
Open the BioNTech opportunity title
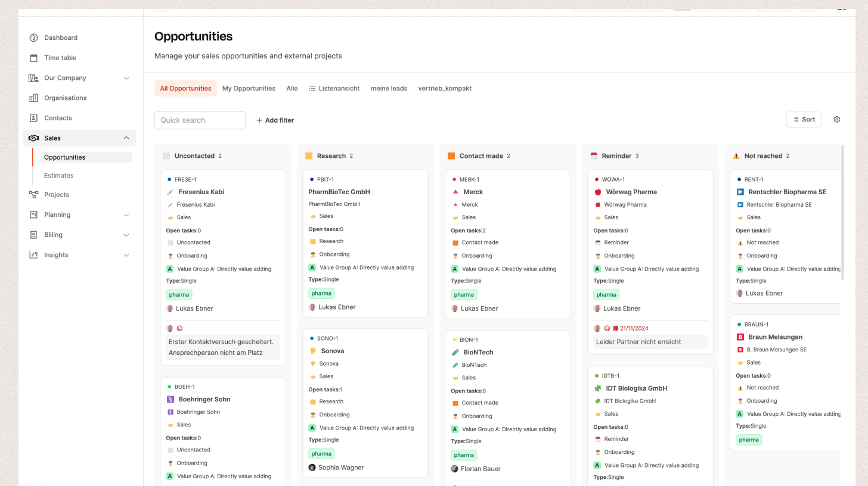478,352
